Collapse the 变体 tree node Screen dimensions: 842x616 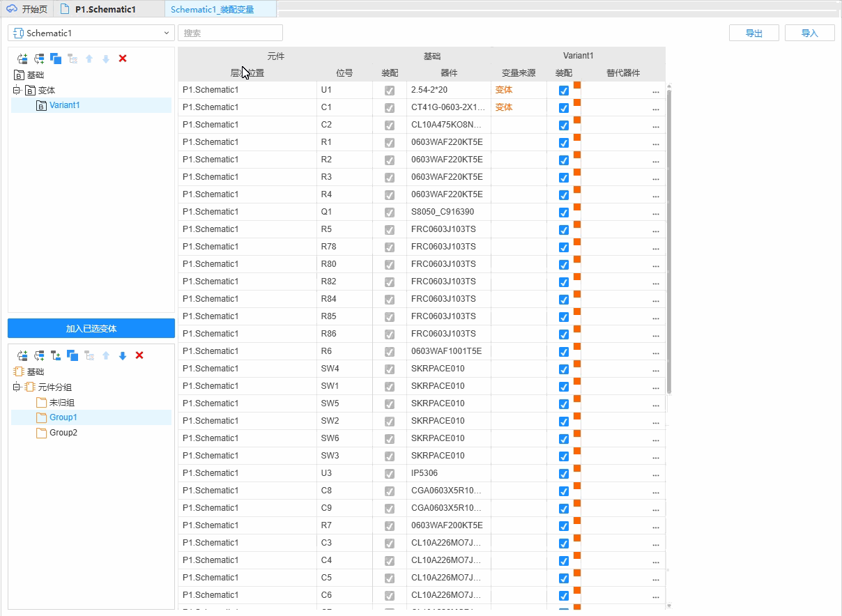[17, 91]
